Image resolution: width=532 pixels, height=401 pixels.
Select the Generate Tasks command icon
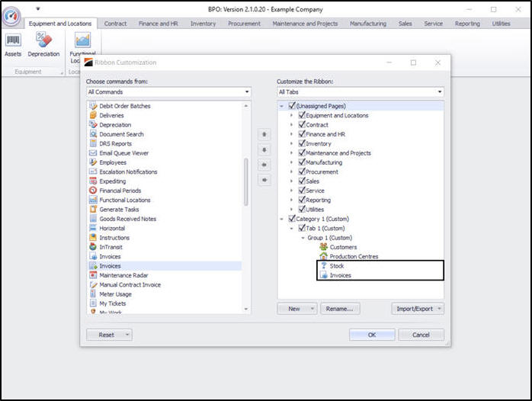pos(93,210)
